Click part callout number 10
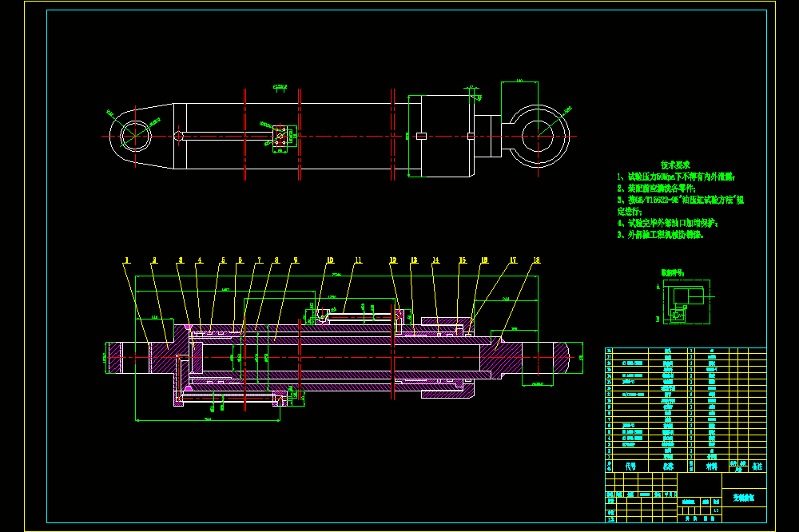 (330, 260)
